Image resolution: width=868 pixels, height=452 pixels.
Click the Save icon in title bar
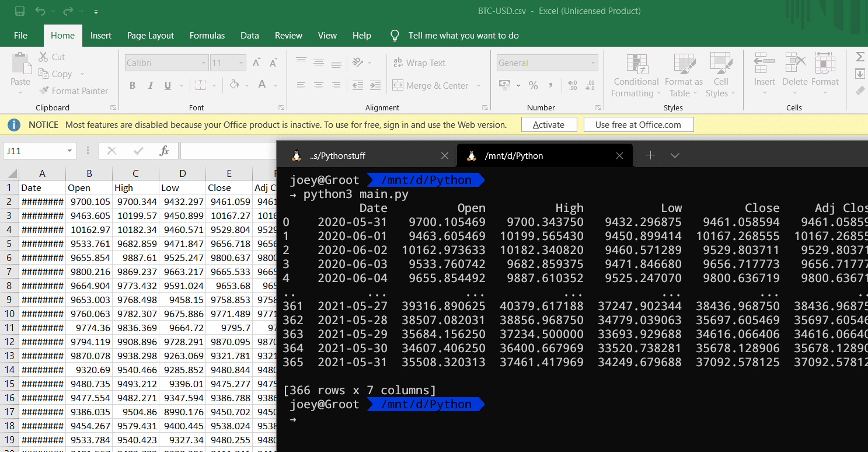tap(20, 11)
